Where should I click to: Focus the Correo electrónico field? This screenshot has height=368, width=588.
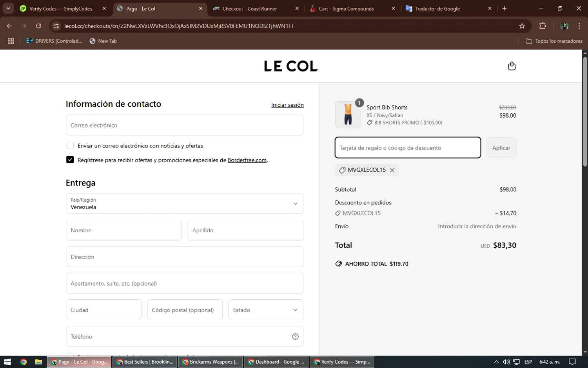point(185,125)
